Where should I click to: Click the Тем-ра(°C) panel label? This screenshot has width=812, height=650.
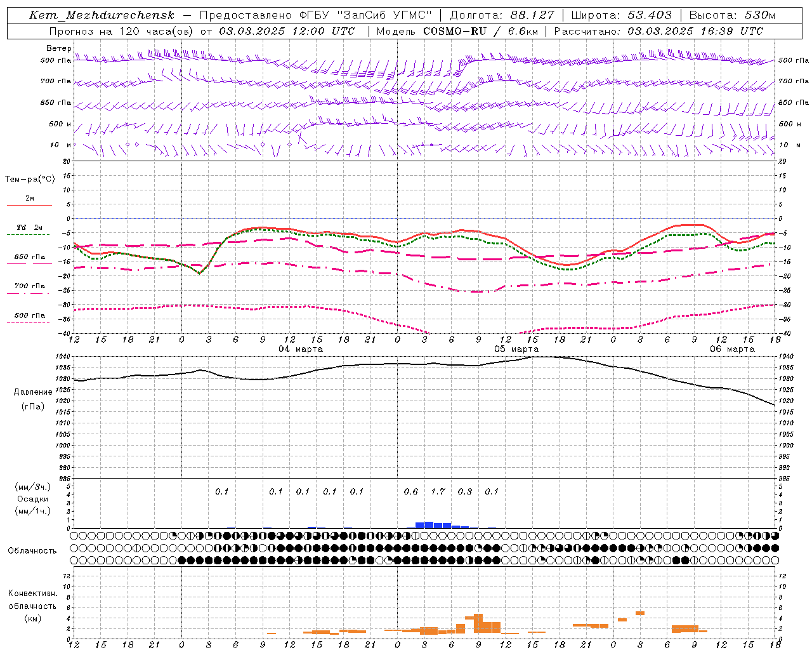pos(30,180)
